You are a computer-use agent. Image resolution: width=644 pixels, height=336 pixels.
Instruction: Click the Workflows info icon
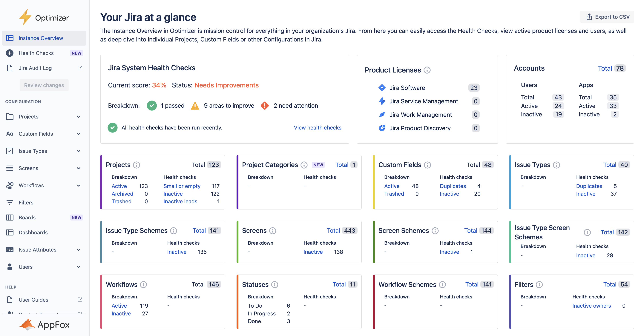point(143,284)
